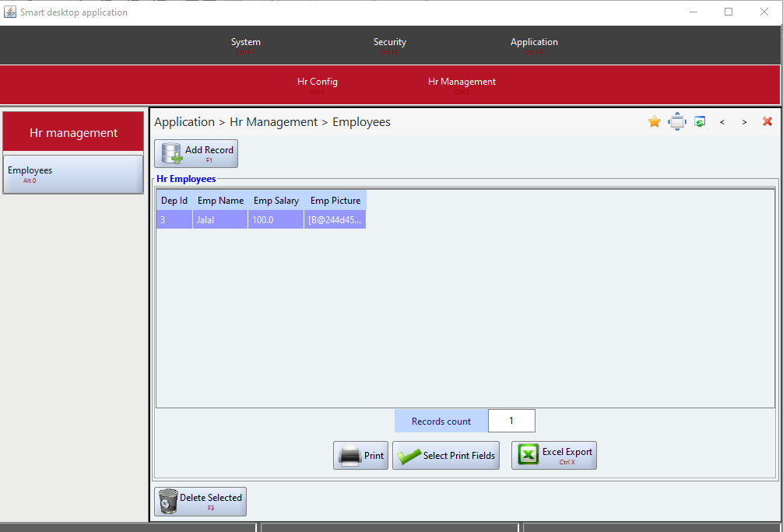Switch to the Hr Config tab
The image size is (783, 532).
[318, 84]
